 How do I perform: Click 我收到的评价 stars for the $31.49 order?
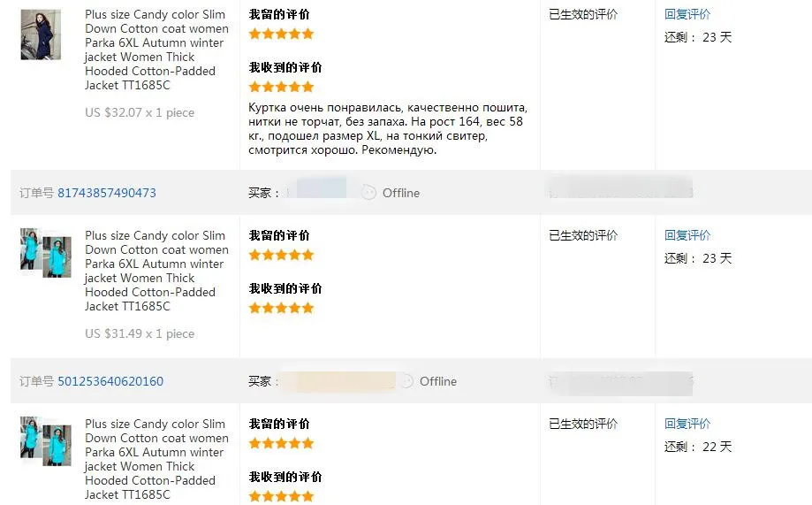pos(281,308)
